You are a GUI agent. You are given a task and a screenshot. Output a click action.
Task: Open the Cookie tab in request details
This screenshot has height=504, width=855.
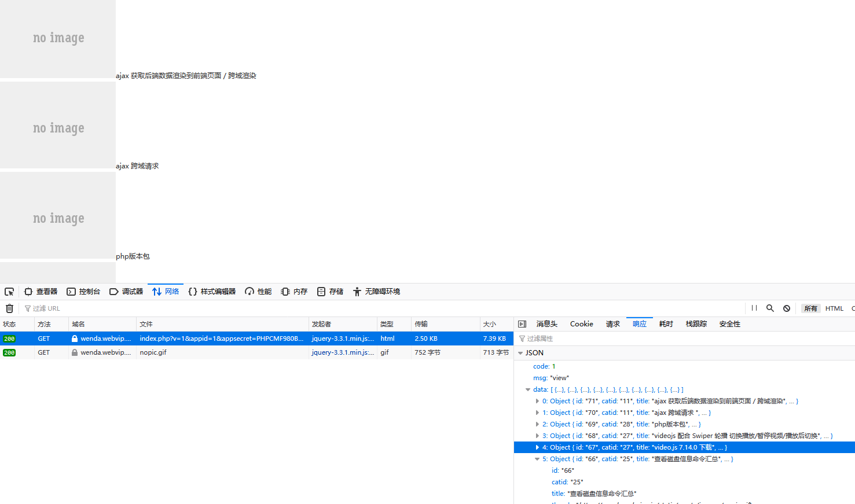pyautogui.click(x=581, y=324)
